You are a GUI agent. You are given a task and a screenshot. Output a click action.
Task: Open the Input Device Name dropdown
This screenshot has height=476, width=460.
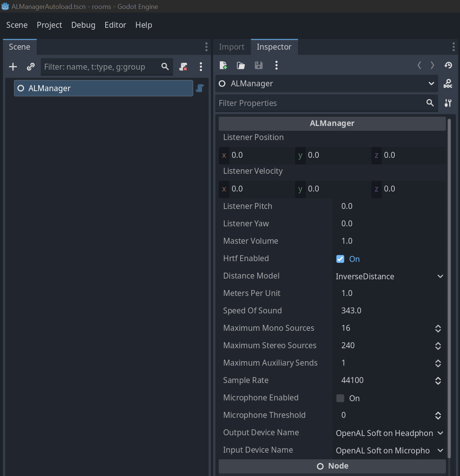click(x=389, y=450)
